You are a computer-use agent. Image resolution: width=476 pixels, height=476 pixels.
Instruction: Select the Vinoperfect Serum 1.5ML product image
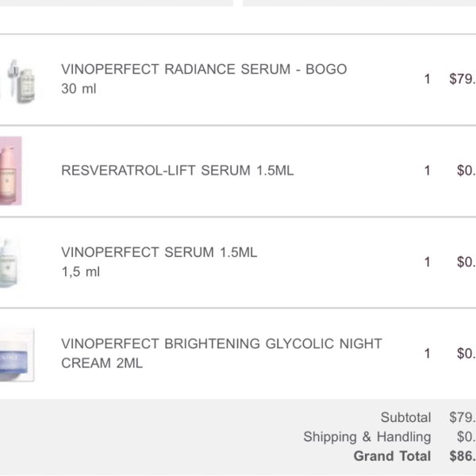9,263
